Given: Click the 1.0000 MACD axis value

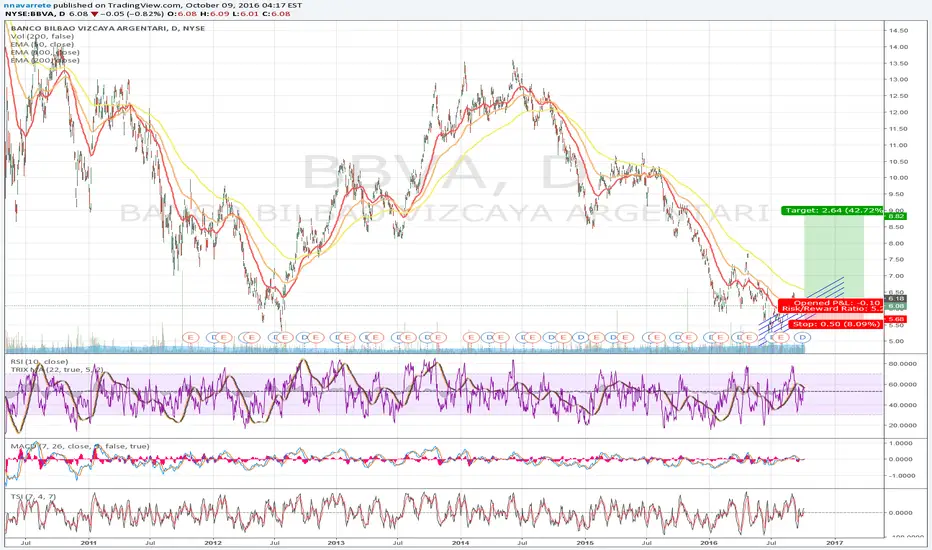Looking at the screenshot, I should coord(902,443).
